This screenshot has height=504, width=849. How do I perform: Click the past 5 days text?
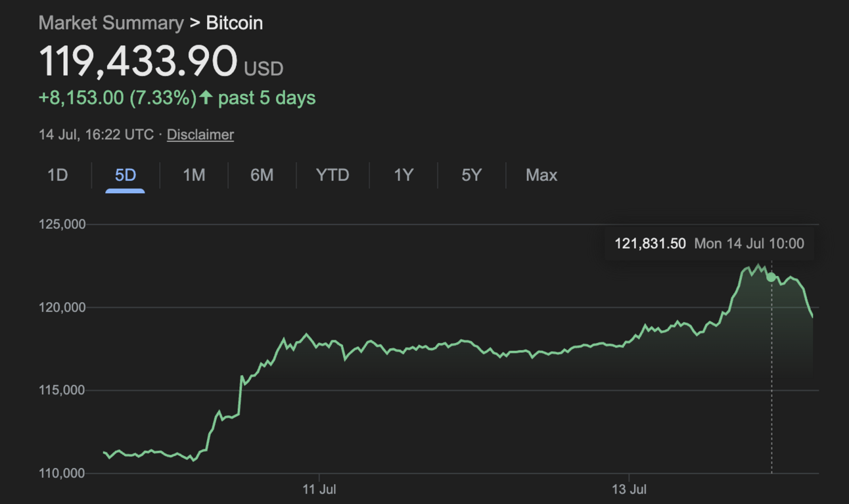point(267,98)
